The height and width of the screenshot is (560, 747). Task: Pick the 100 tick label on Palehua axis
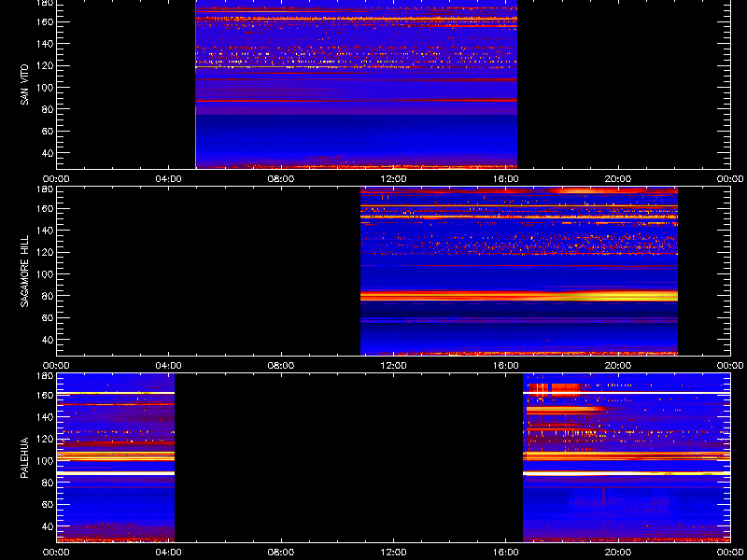pyautogui.click(x=45, y=461)
